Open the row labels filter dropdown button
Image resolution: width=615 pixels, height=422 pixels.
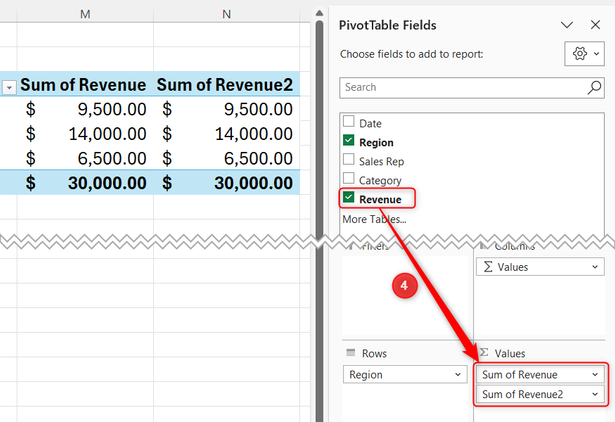point(9,87)
